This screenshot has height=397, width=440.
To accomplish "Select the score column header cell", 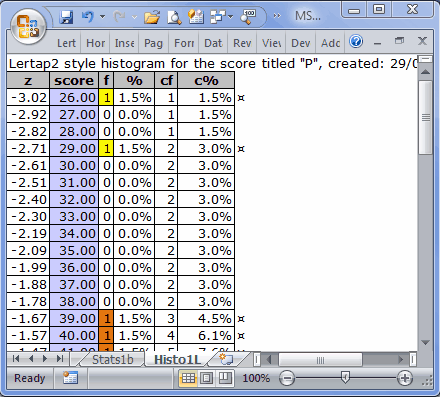I will [x=74, y=80].
